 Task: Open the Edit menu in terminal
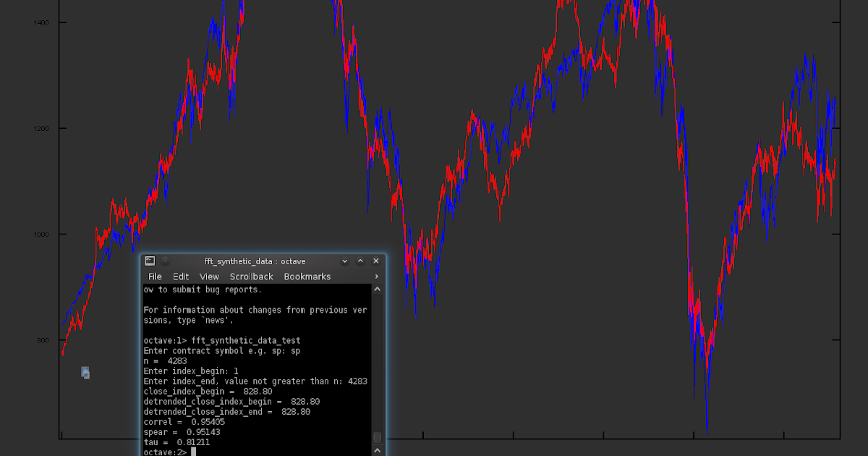click(x=181, y=276)
